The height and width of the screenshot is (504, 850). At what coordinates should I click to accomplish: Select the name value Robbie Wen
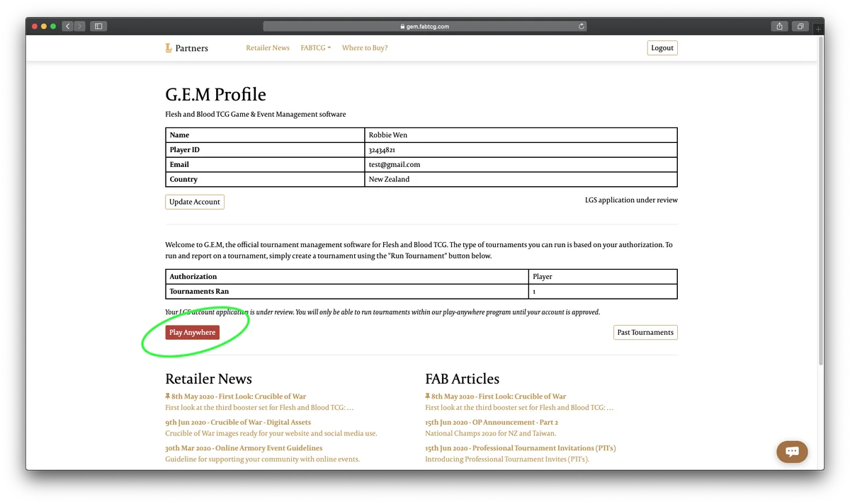[x=388, y=135]
